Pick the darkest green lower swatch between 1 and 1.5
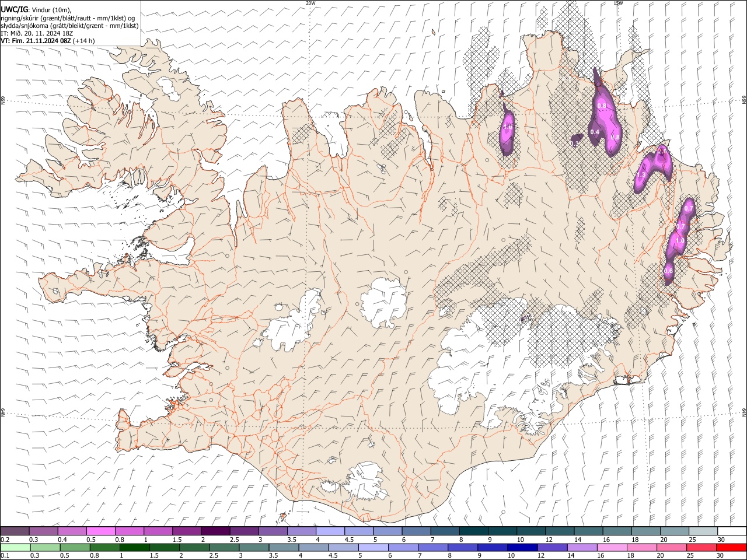747x560 pixels. coord(135,547)
